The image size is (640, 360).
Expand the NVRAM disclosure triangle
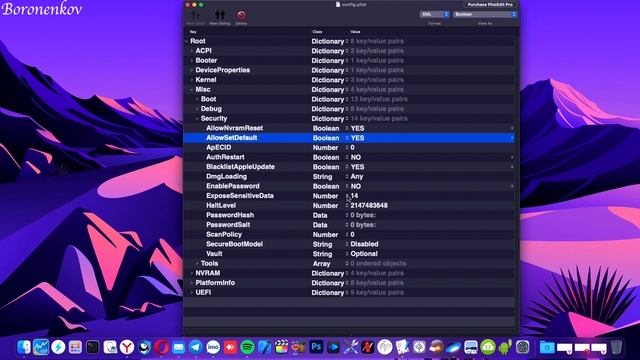pos(192,273)
